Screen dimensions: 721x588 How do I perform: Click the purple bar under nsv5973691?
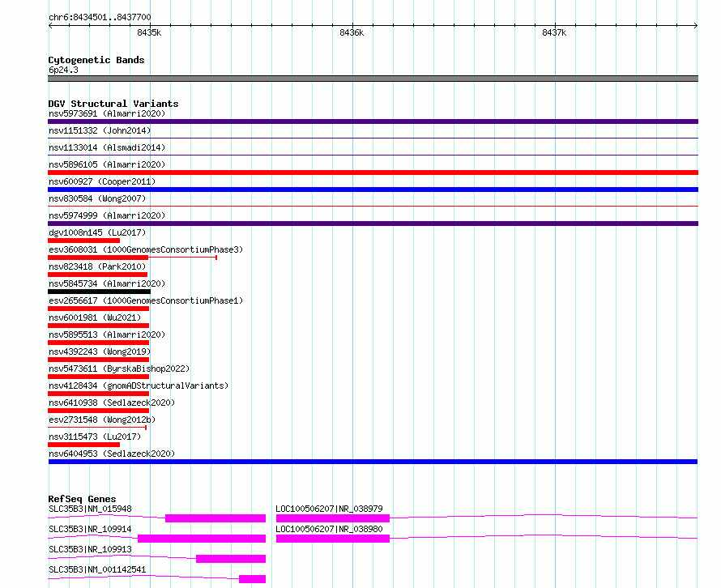pos(373,121)
